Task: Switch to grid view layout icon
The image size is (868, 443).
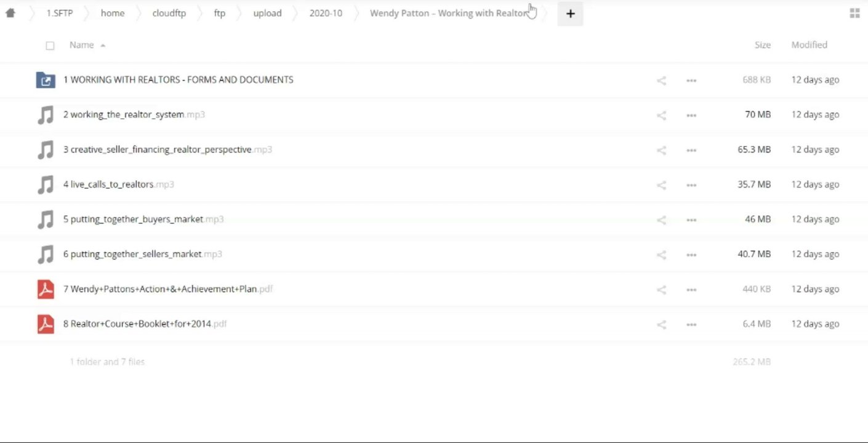Action: click(x=854, y=13)
